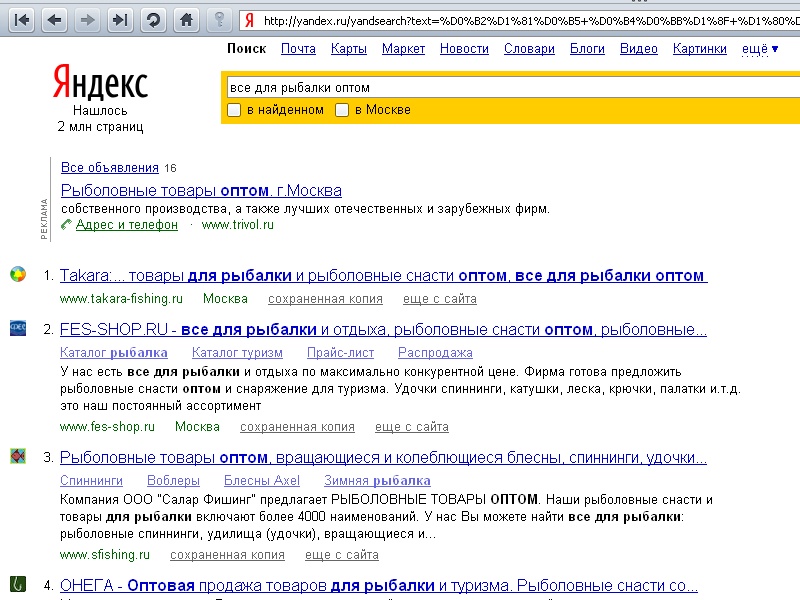Open 'еще с сайта' for the fes-shop result
The image size is (800, 600).
(x=412, y=427)
